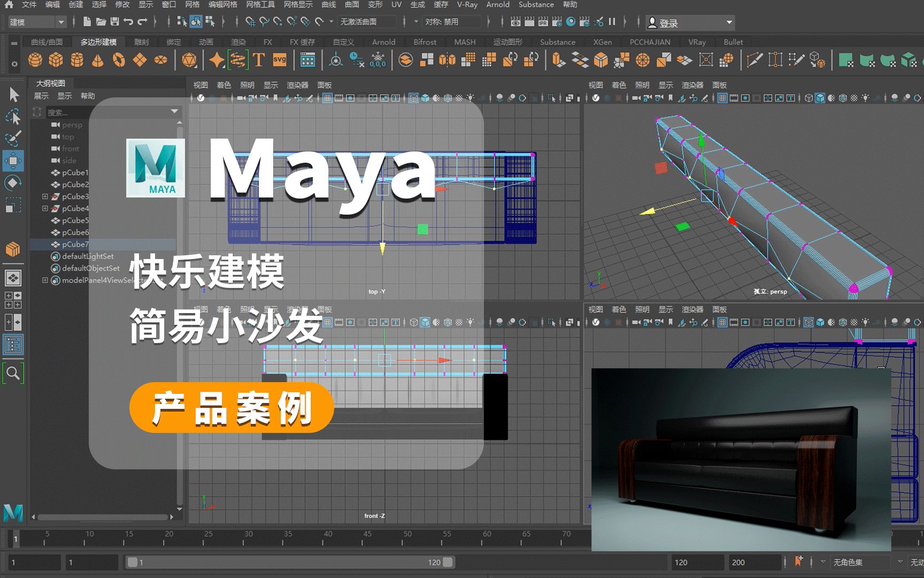Viewport: 924px width, 578px height.
Task: Import SVG using the svg shelf icon
Action: pos(280,60)
